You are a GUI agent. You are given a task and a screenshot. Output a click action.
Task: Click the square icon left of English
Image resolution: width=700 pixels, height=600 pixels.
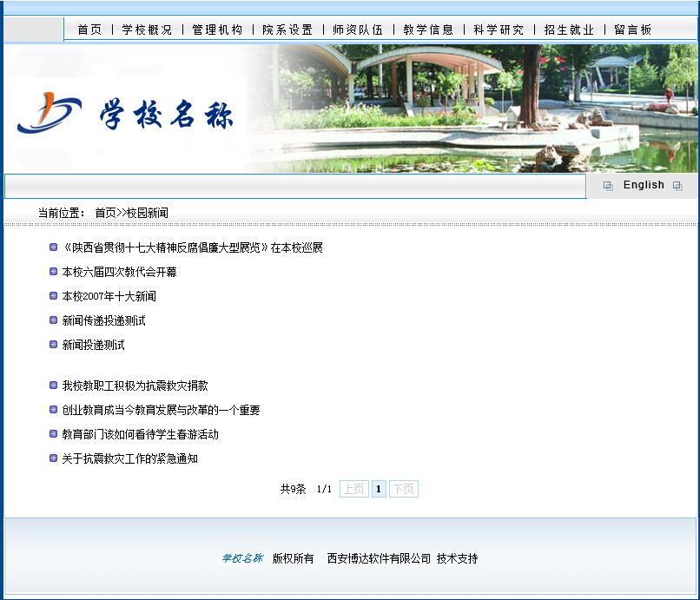tap(608, 186)
